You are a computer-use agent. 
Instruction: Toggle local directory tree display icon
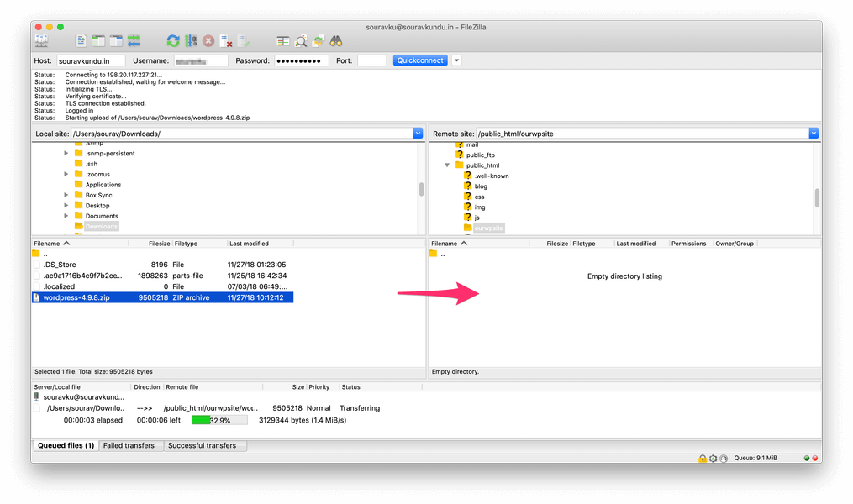point(98,41)
